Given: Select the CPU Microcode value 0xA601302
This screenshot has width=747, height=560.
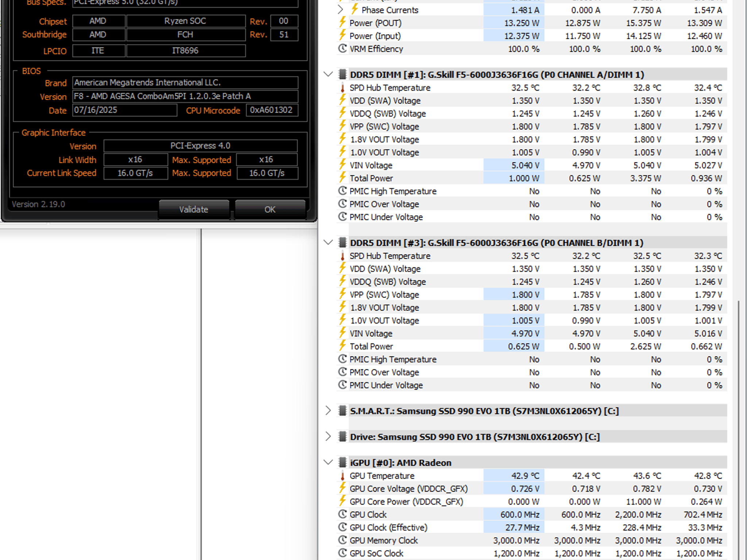Looking at the screenshot, I should [x=272, y=110].
